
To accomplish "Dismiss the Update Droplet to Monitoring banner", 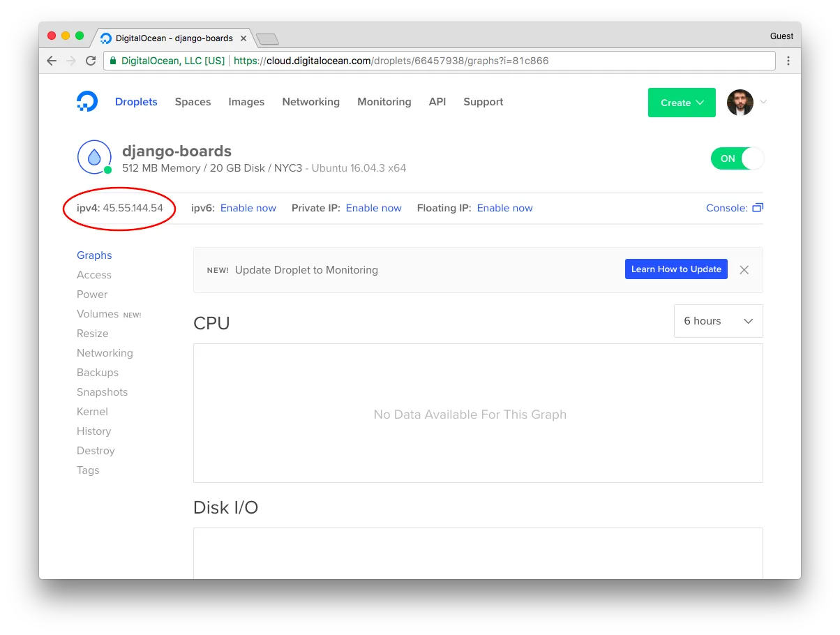I will 744,270.
